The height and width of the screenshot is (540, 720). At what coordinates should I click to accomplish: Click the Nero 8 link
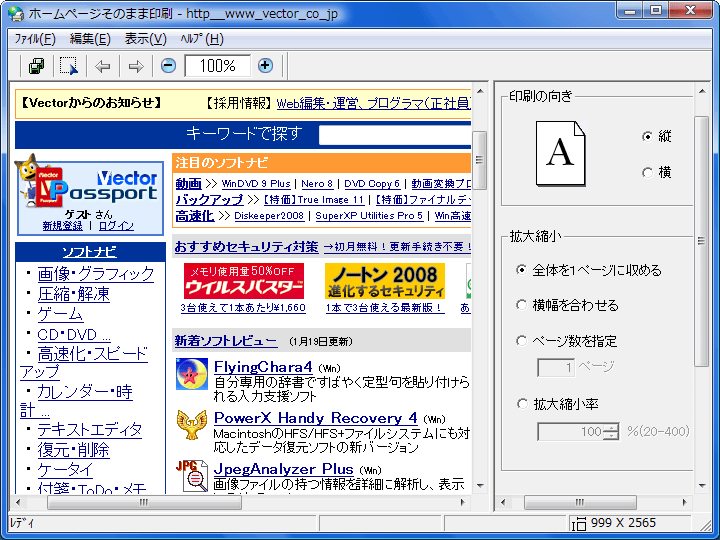(317, 184)
